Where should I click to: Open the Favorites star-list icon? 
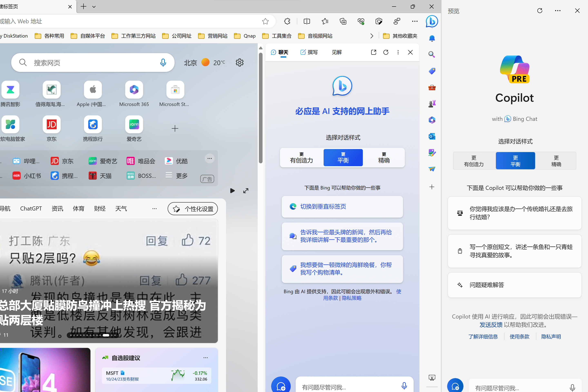[325, 21]
